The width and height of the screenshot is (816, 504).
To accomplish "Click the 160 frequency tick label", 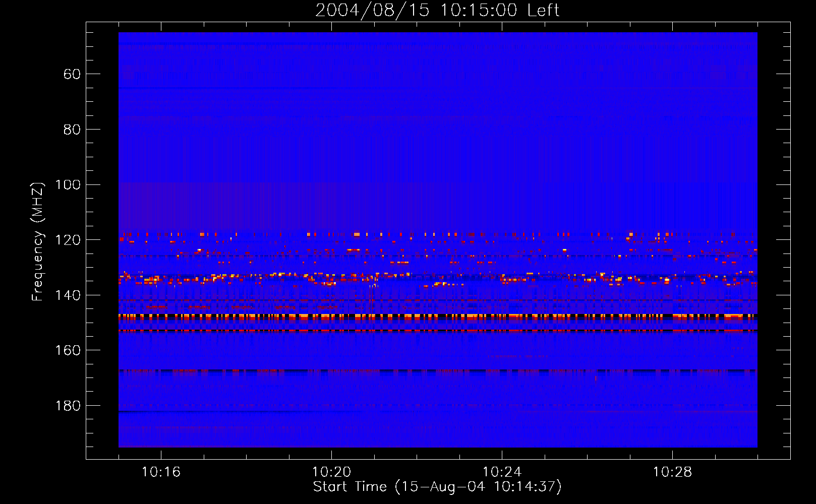I will 68,350.
